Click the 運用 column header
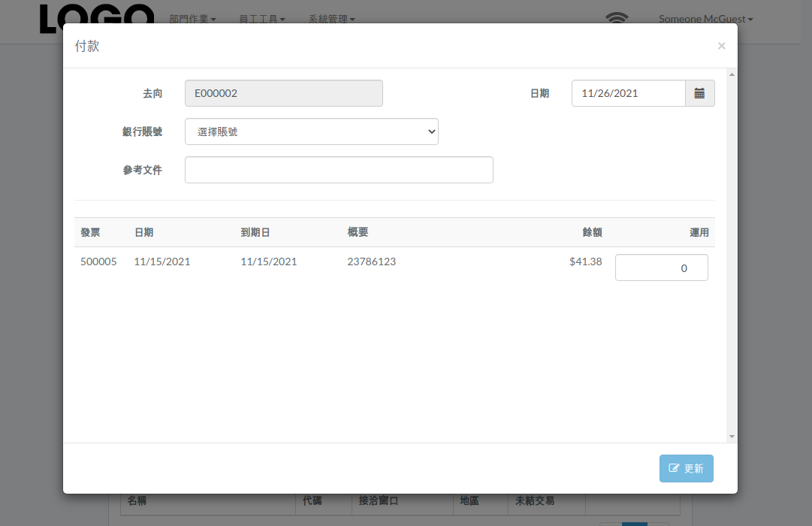 tap(699, 233)
